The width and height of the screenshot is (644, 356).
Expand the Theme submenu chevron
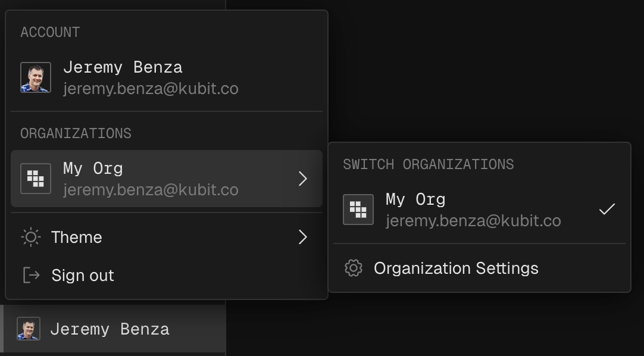pos(303,238)
